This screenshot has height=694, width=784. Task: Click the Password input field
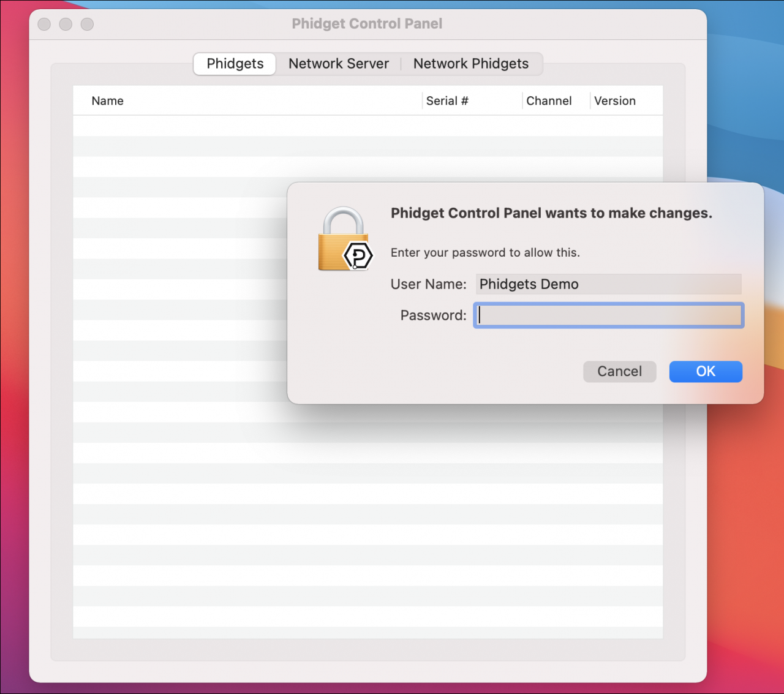(608, 315)
